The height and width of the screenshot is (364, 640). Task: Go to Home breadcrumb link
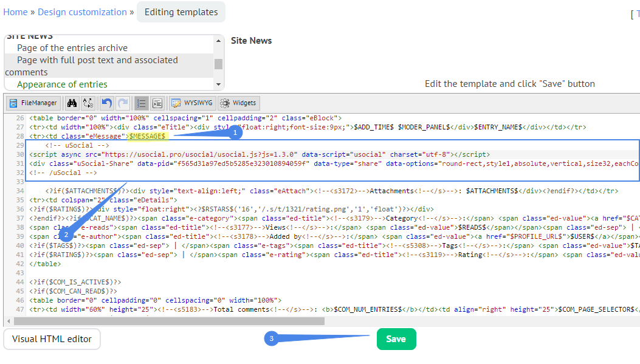(16, 12)
